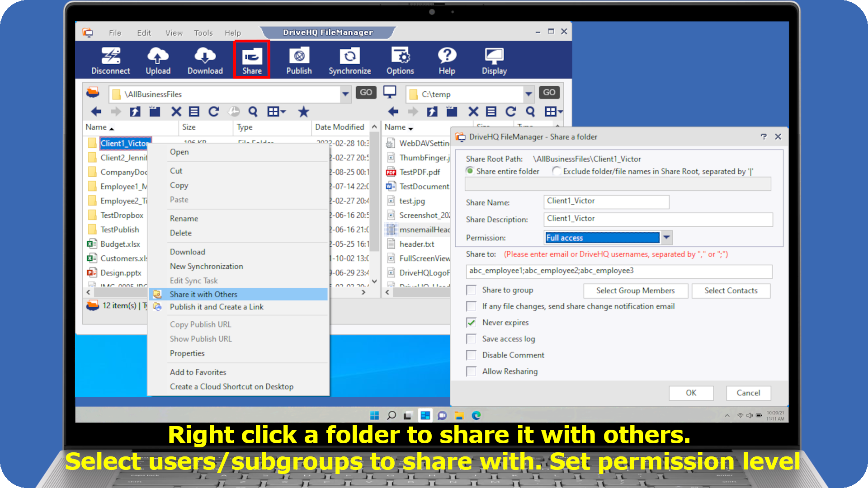The image size is (868, 488).
Task: Open the Tools menu
Action: (x=203, y=33)
